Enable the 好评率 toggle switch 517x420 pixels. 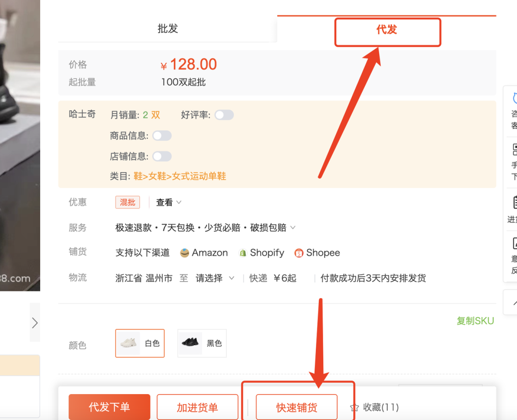(225, 115)
